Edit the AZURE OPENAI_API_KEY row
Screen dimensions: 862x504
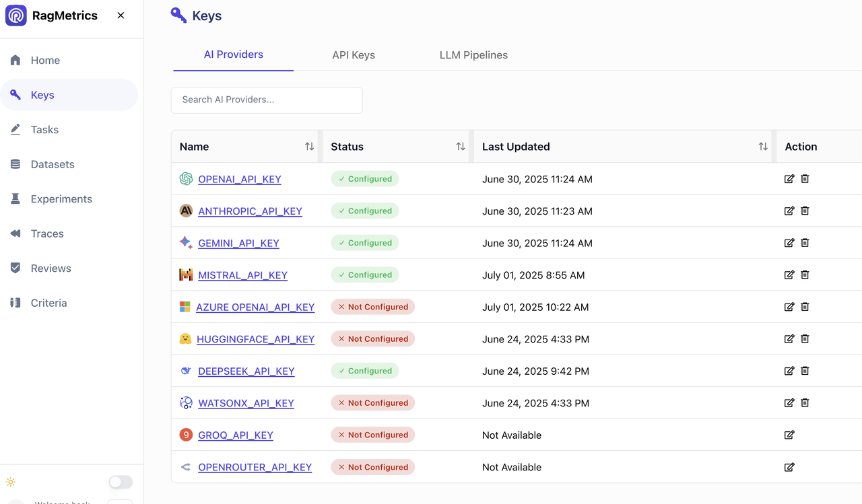789,307
